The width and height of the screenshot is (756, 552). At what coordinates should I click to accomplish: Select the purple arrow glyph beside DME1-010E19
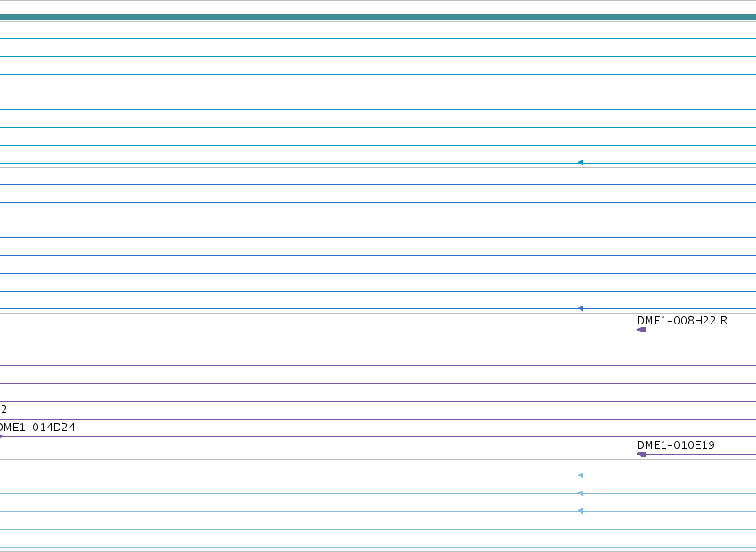tap(641, 454)
